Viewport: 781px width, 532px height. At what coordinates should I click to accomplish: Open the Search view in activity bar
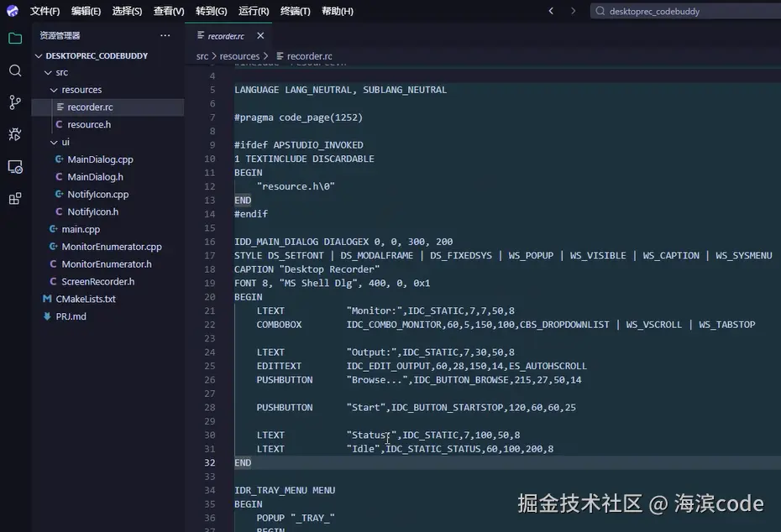tap(15, 70)
